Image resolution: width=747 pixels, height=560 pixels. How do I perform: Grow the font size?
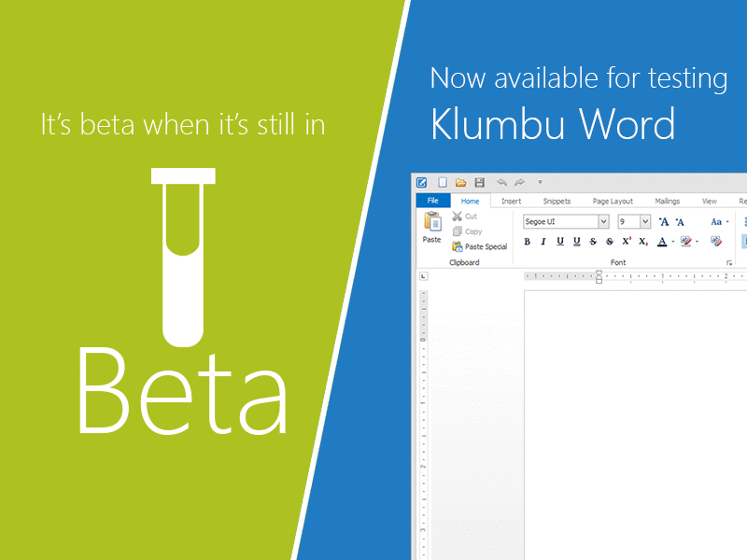pyautogui.click(x=664, y=221)
